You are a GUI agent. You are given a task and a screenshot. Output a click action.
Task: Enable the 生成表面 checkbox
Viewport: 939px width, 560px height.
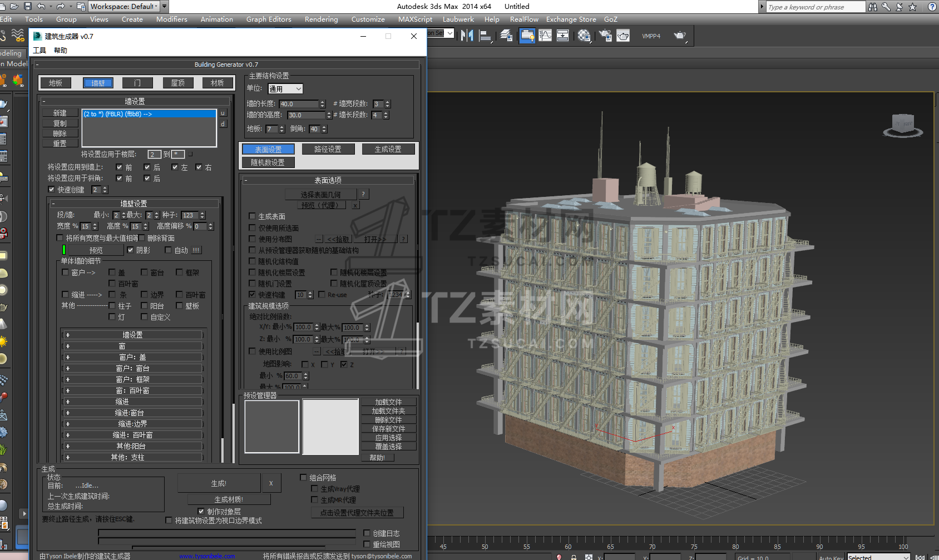252,216
